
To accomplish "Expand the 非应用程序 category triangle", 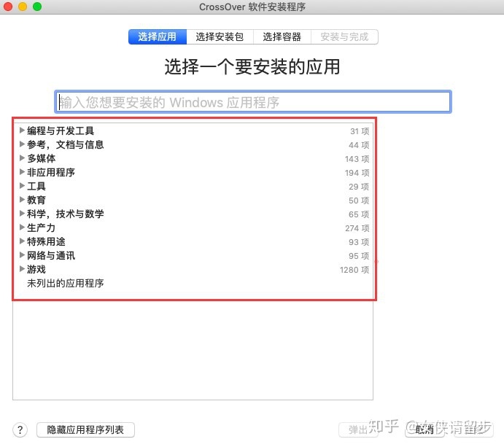I will (x=22, y=171).
